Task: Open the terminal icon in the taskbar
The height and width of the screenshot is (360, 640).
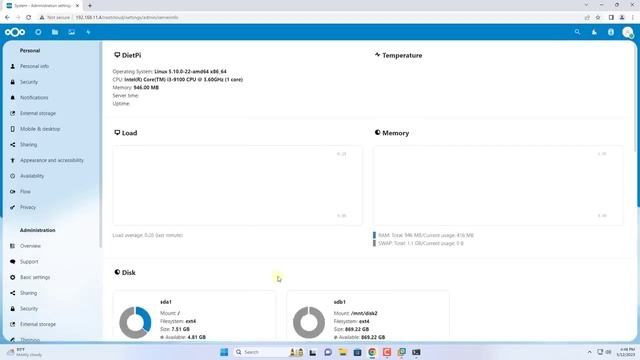Action: pos(416,352)
